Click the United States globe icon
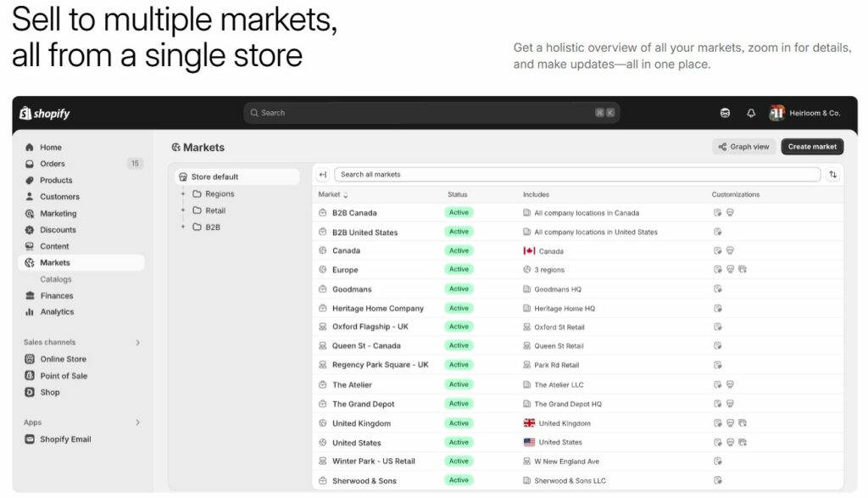Image resolution: width=868 pixels, height=498 pixels. [323, 443]
